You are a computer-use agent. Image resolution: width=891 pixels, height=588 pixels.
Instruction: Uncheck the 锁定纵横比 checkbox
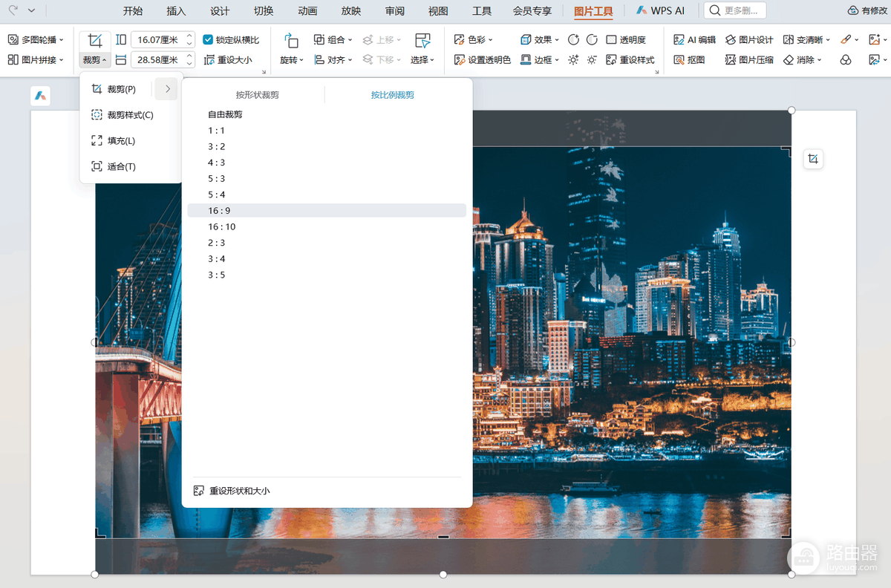pyautogui.click(x=208, y=39)
